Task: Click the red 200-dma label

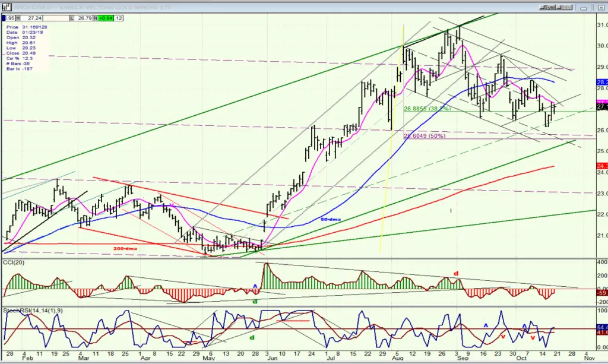Action: coord(125,248)
